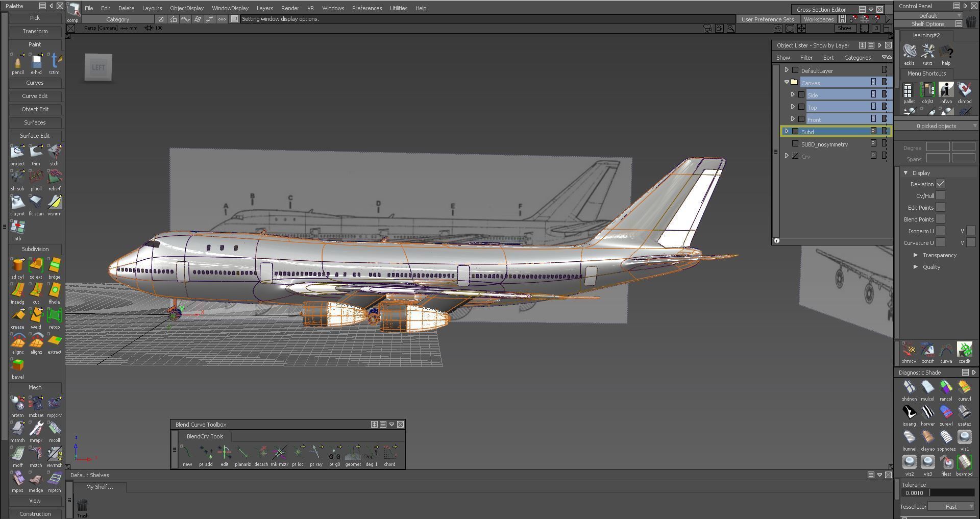980x519 pixels.
Task: Choose the project surface edit tool
Action: (x=17, y=152)
